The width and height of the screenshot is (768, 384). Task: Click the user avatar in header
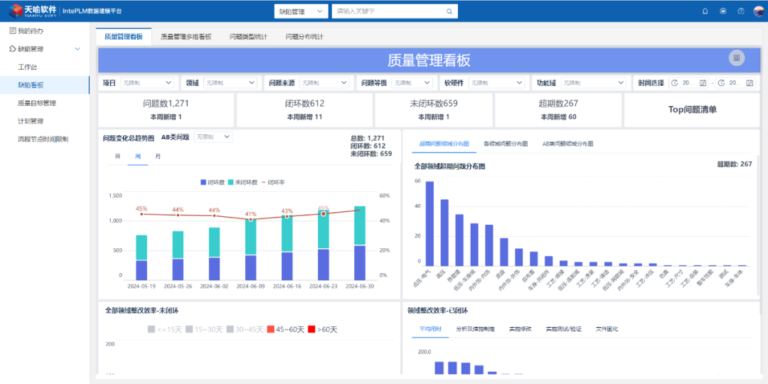click(x=758, y=11)
